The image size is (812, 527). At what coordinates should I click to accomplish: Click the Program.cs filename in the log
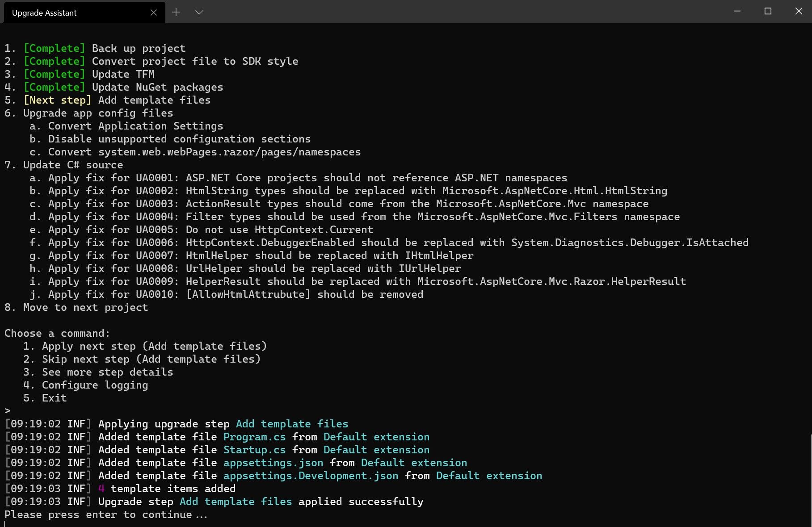[255, 437]
